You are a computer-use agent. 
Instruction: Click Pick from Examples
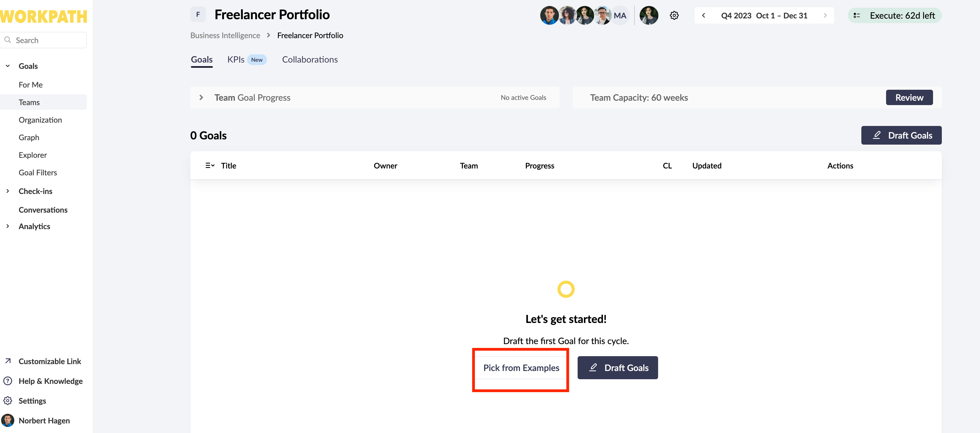pyautogui.click(x=521, y=368)
